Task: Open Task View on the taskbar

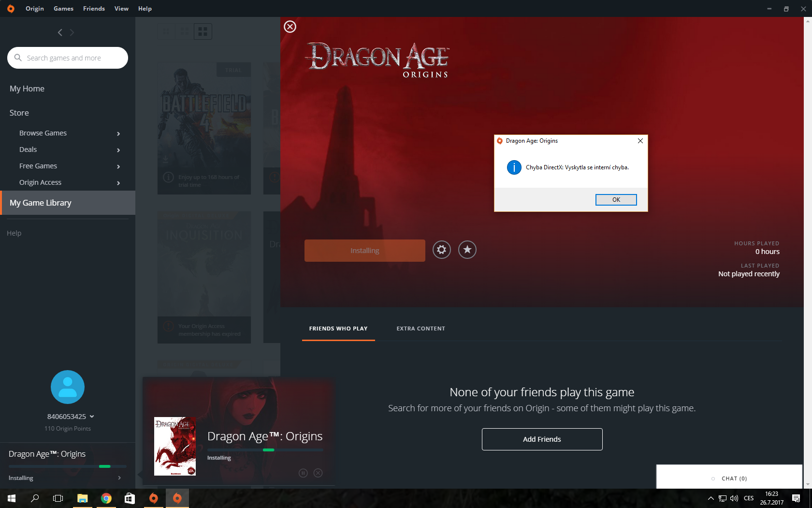Action: (x=58, y=498)
